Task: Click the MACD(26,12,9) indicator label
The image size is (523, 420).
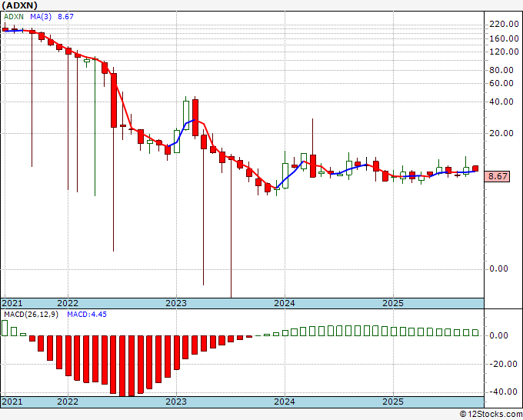Action: pyautogui.click(x=31, y=315)
